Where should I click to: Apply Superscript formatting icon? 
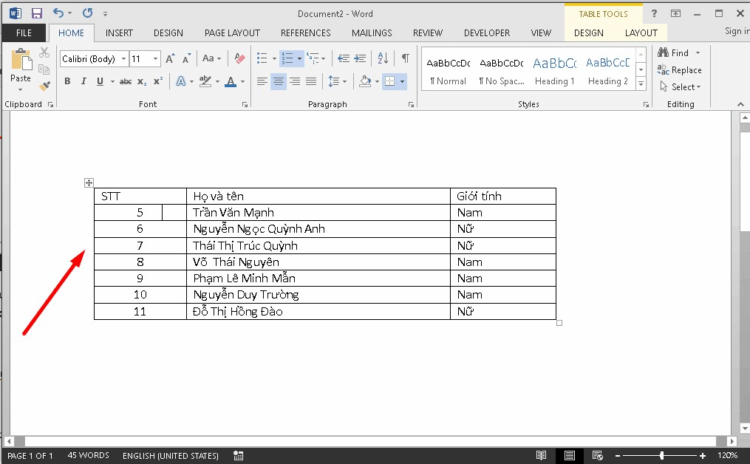click(x=157, y=81)
